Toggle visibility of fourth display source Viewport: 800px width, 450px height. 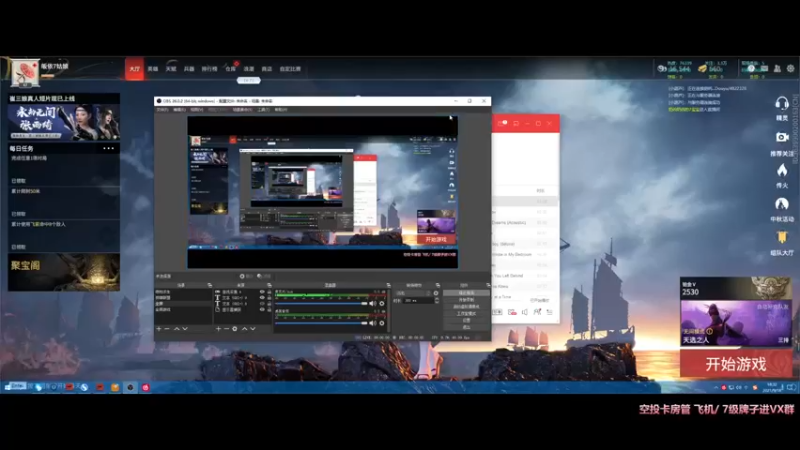pyautogui.click(x=262, y=309)
